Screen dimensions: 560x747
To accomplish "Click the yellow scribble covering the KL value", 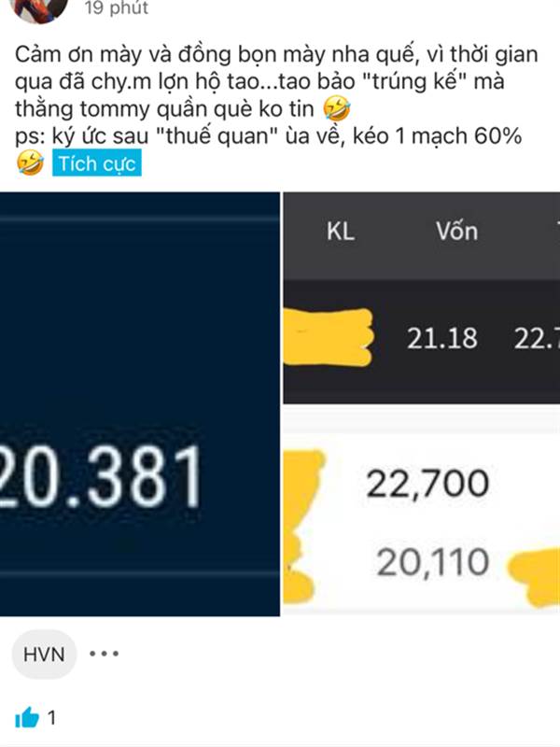I will click(x=329, y=337).
